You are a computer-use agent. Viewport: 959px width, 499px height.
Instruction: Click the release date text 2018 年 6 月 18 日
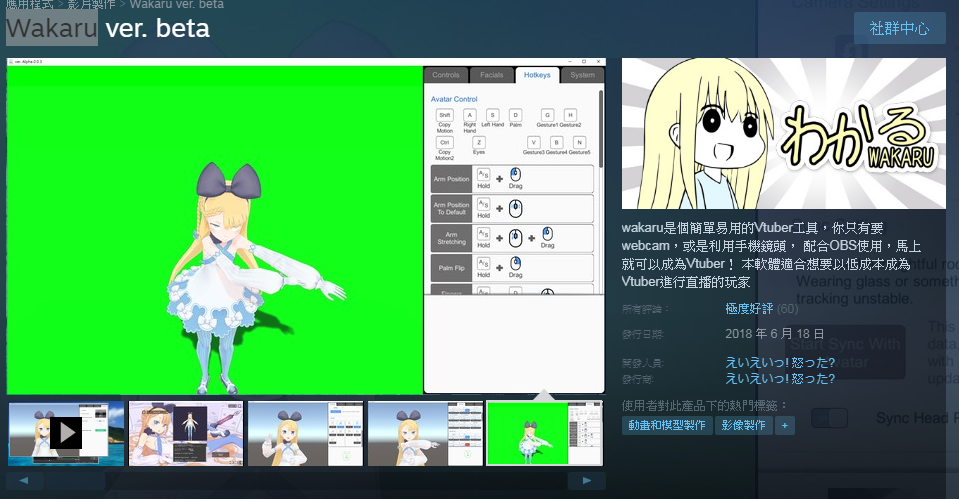tap(774, 334)
